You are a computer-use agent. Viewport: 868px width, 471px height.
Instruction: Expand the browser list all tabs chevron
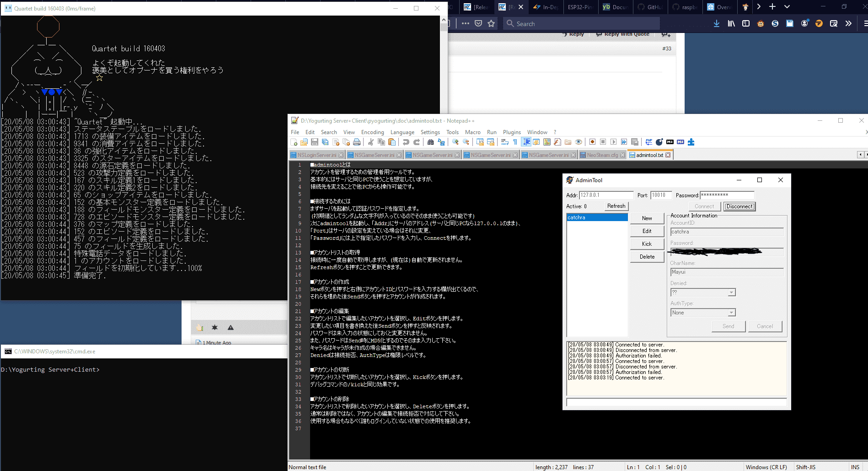[787, 6]
